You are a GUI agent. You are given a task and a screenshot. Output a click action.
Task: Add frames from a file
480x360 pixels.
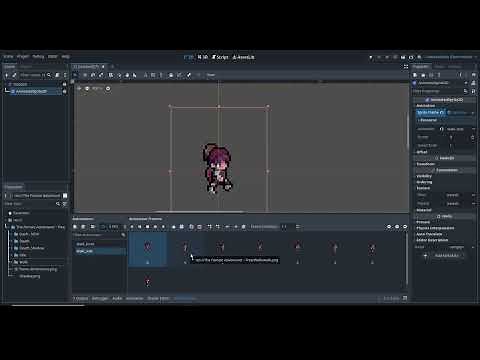coord(174,227)
